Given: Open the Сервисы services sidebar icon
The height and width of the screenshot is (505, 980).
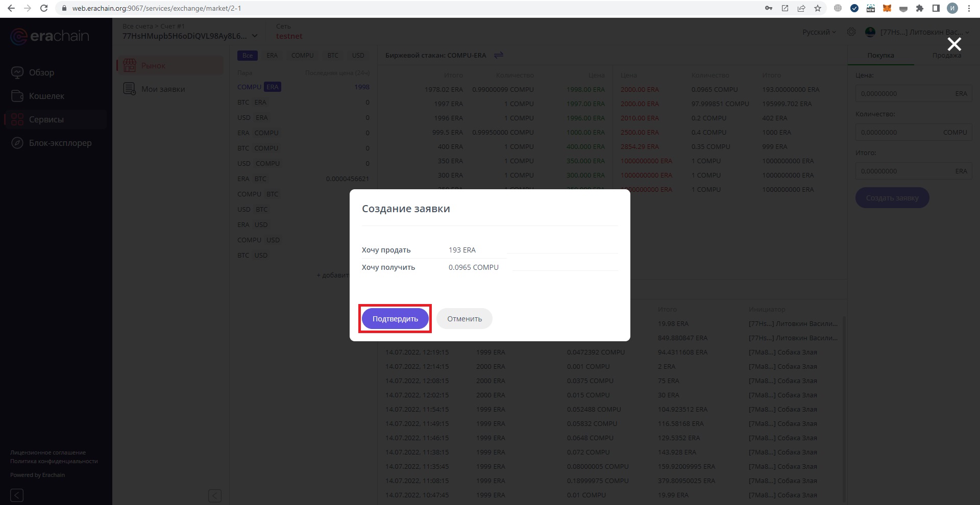Looking at the screenshot, I should (x=17, y=119).
